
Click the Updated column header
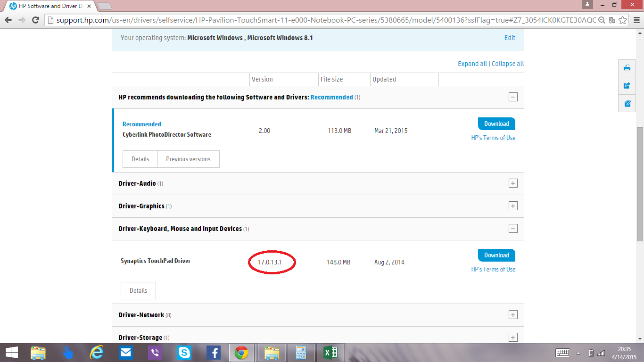(x=384, y=79)
